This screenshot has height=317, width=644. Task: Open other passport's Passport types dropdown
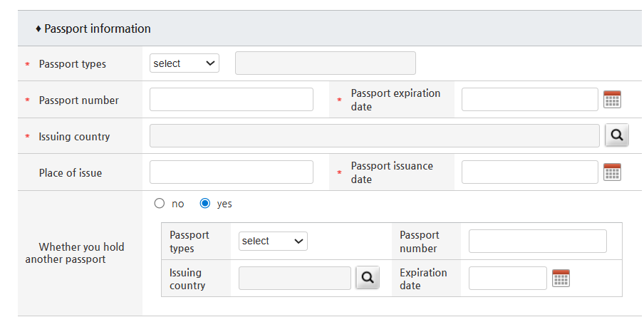click(x=273, y=241)
